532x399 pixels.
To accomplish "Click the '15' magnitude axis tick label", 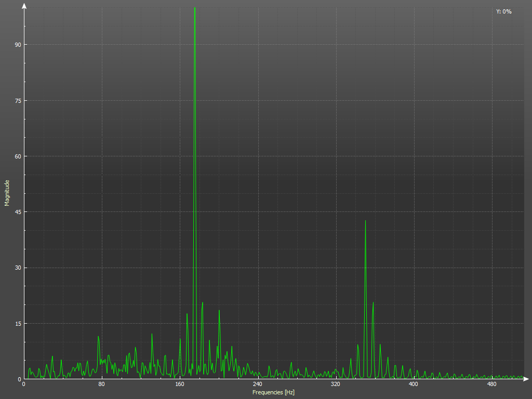I will [x=18, y=324].
